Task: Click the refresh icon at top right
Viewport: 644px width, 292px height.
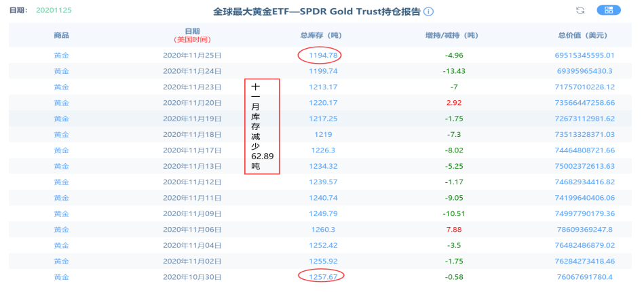Action: click(x=580, y=11)
